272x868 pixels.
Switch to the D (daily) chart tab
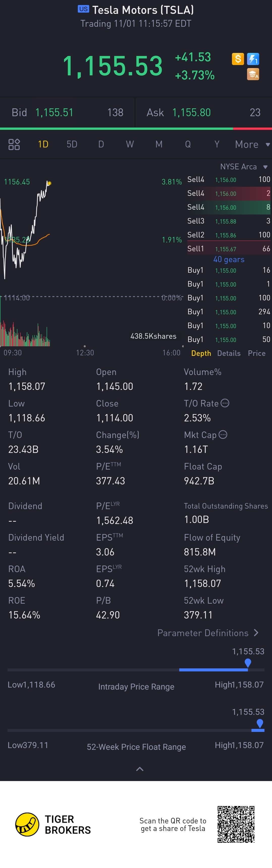click(x=101, y=144)
